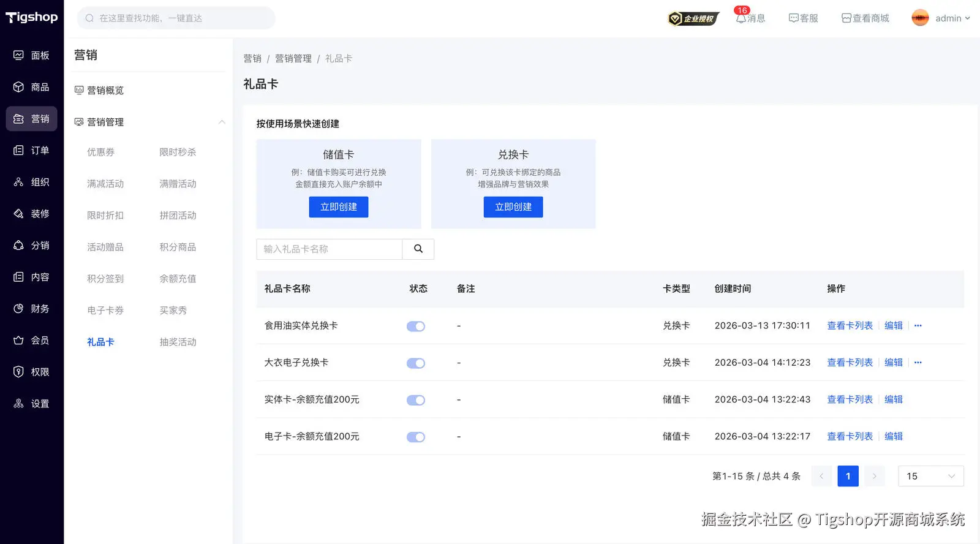This screenshot has height=544, width=980.
Task: Open 买家秀 submenu item
Action: [x=173, y=311]
